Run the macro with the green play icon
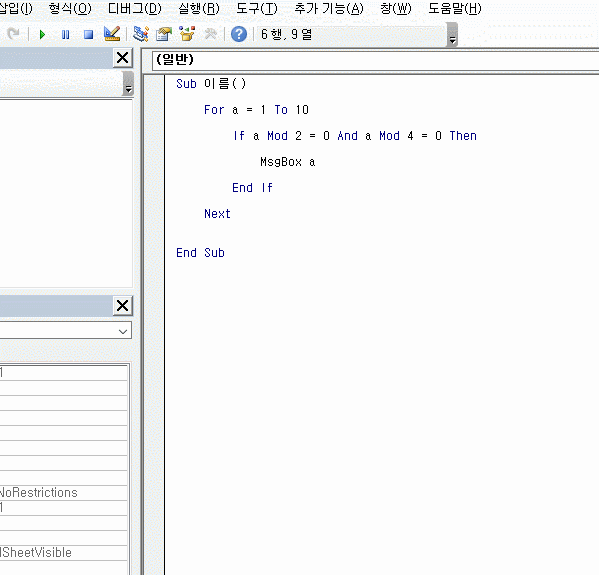 tap(42, 35)
